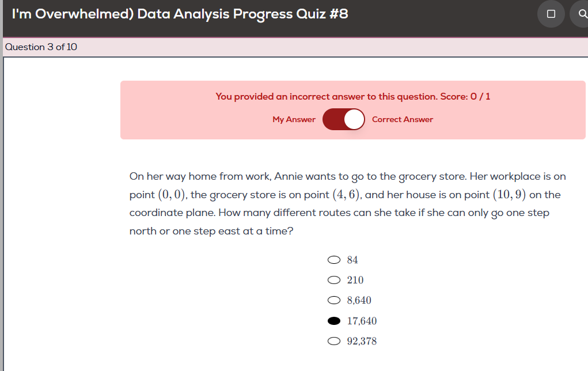588x371 pixels.
Task: Click the "My Answer" label
Action: [294, 120]
